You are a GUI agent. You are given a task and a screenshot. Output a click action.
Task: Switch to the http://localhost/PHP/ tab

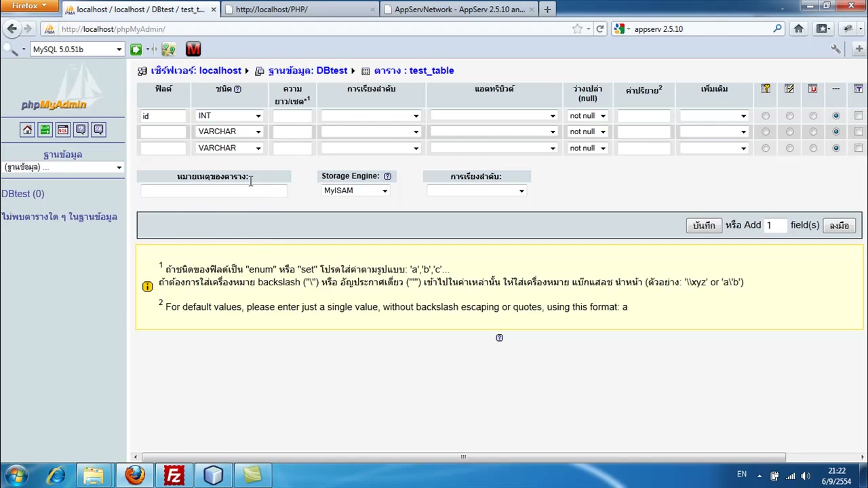click(300, 9)
